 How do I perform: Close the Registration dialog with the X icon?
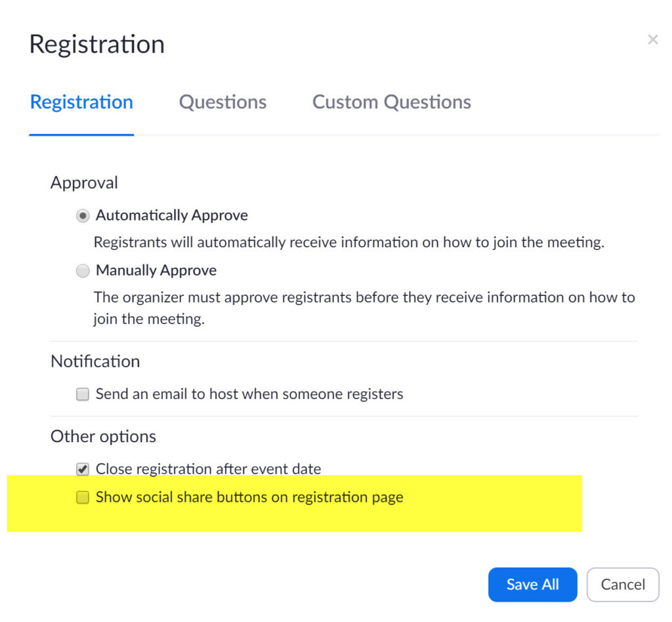(653, 39)
